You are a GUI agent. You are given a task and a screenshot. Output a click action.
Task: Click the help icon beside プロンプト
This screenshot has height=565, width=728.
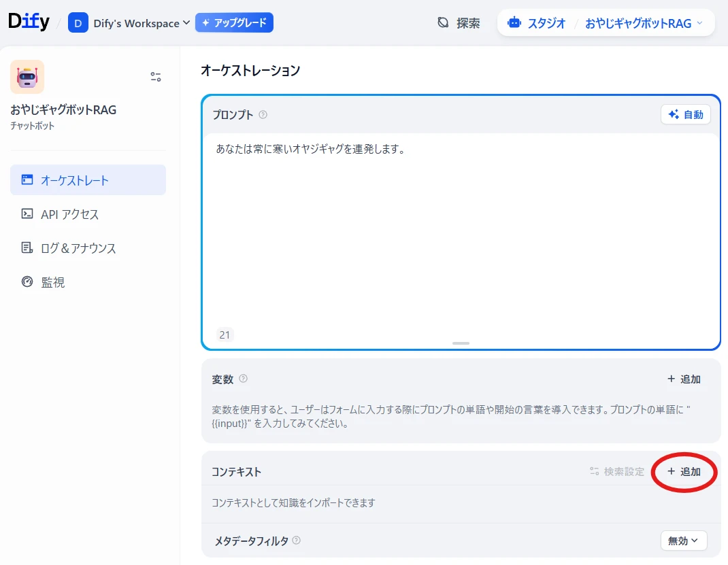click(263, 115)
